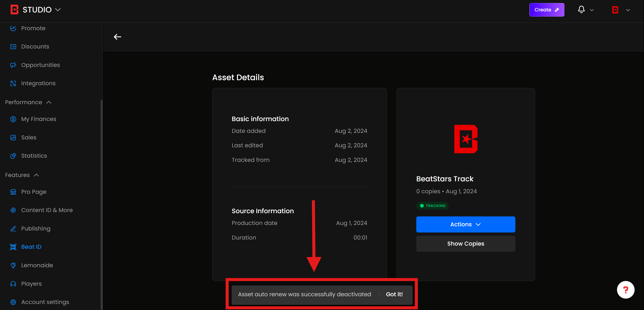This screenshot has height=310, width=644.
Task: Click the Sales chart icon
Action: [x=13, y=138]
